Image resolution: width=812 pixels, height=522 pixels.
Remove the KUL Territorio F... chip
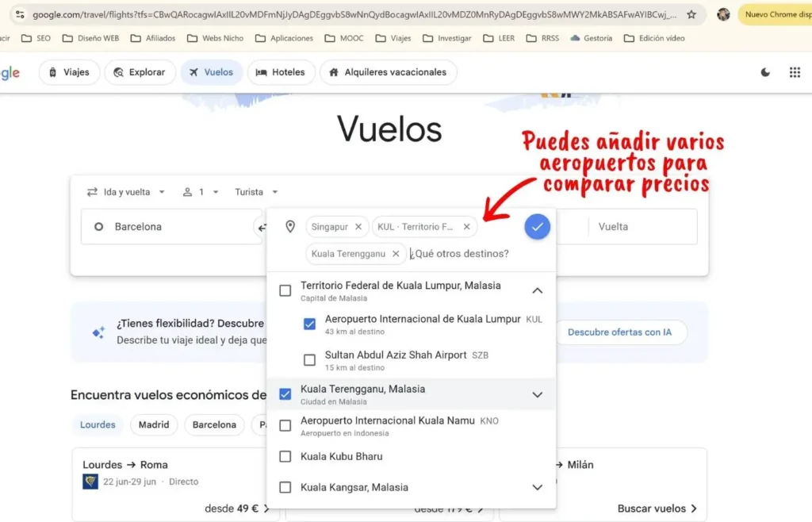coord(466,227)
